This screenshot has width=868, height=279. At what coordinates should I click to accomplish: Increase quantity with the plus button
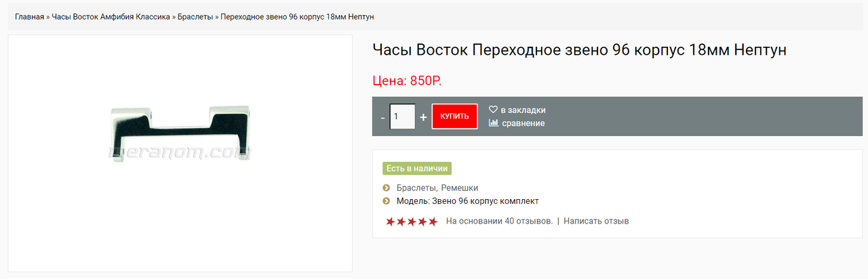click(x=424, y=117)
